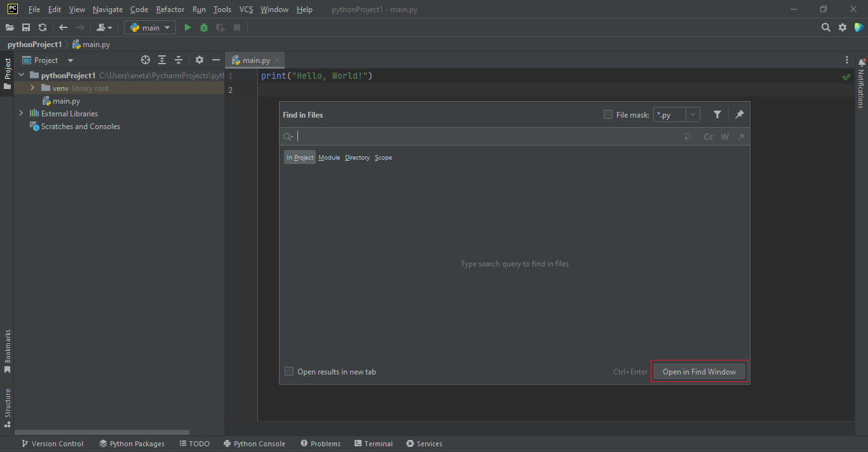The image size is (868, 452).
Task: Expand the venv library root folder
Action: pyautogui.click(x=31, y=88)
